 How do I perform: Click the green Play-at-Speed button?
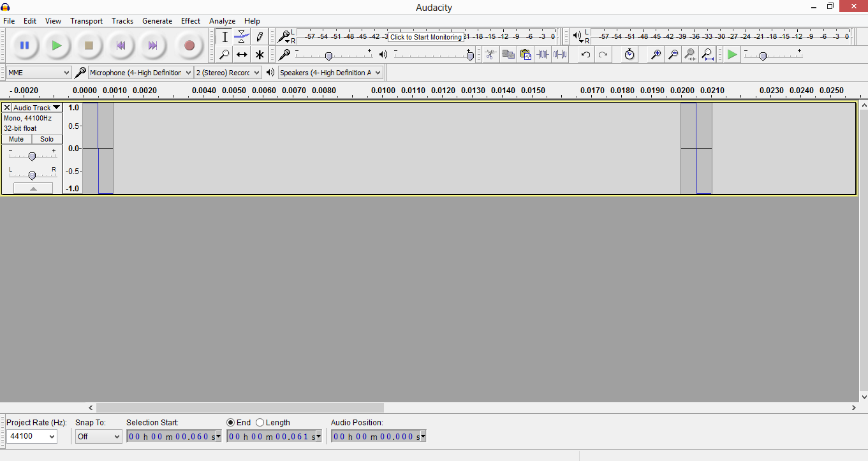[x=732, y=55]
